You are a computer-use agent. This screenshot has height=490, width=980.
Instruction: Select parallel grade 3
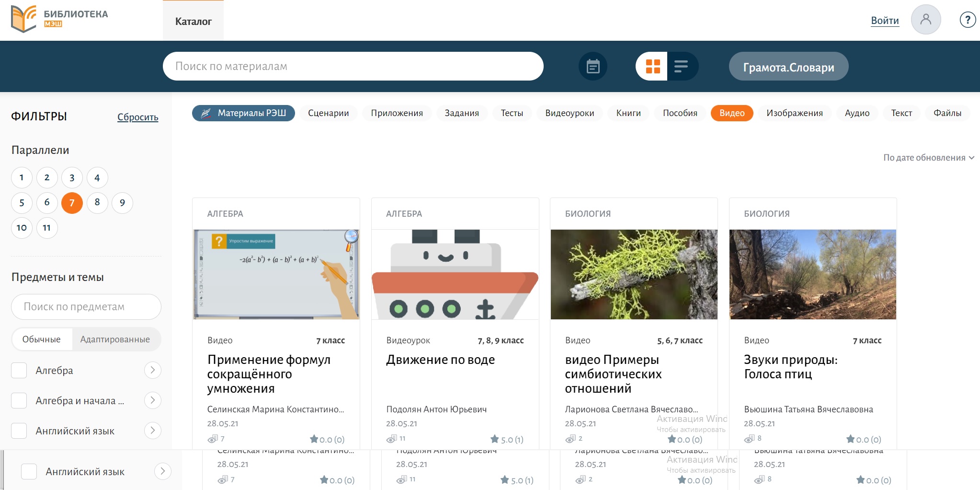tap(72, 178)
